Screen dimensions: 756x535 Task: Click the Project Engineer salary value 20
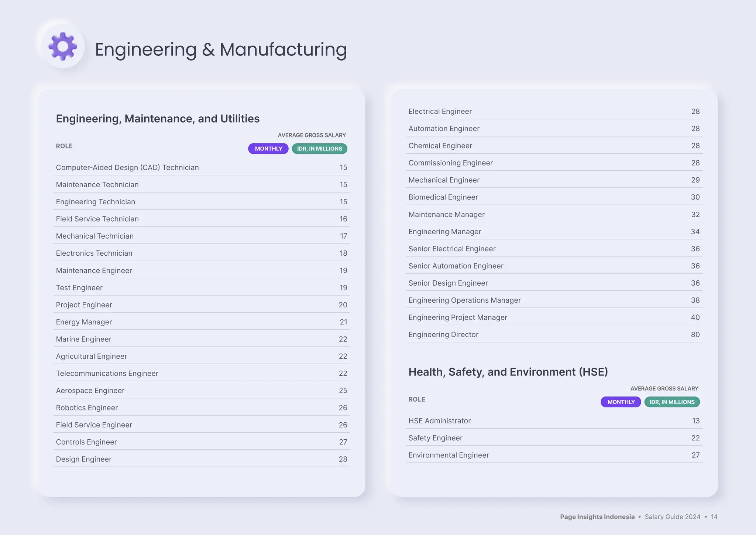[343, 305]
